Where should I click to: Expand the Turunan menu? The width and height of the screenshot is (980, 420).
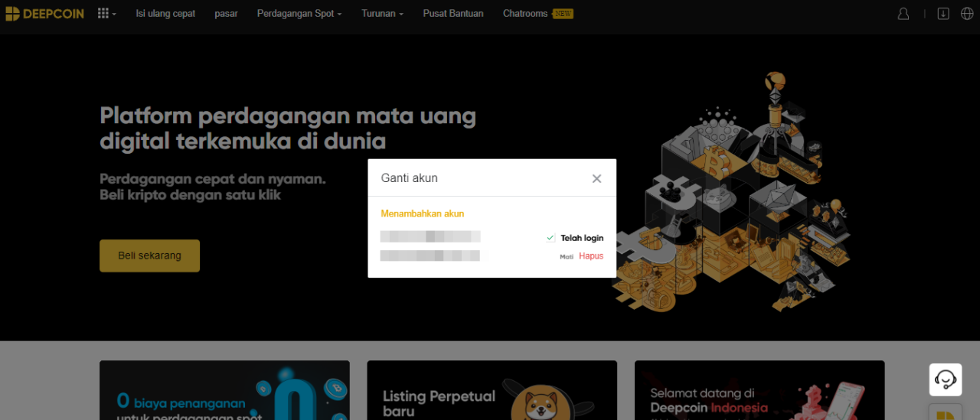[x=382, y=14]
